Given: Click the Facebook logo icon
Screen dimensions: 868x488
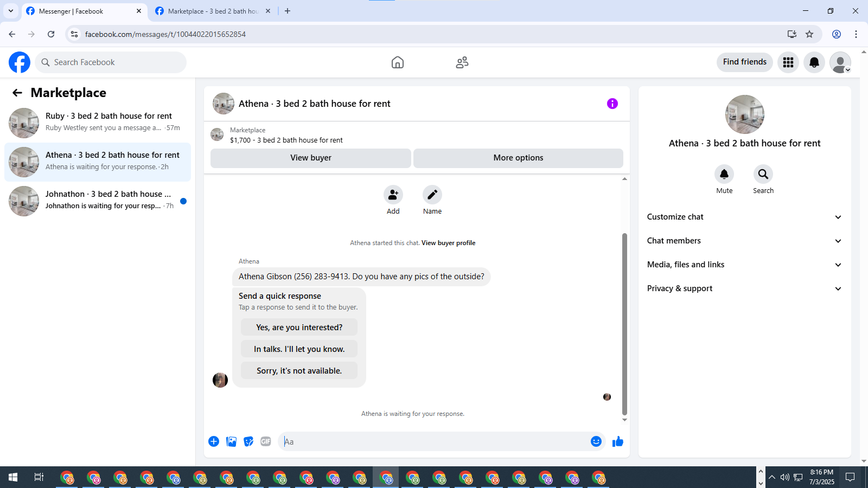Looking at the screenshot, I should pyautogui.click(x=20, y=62).
